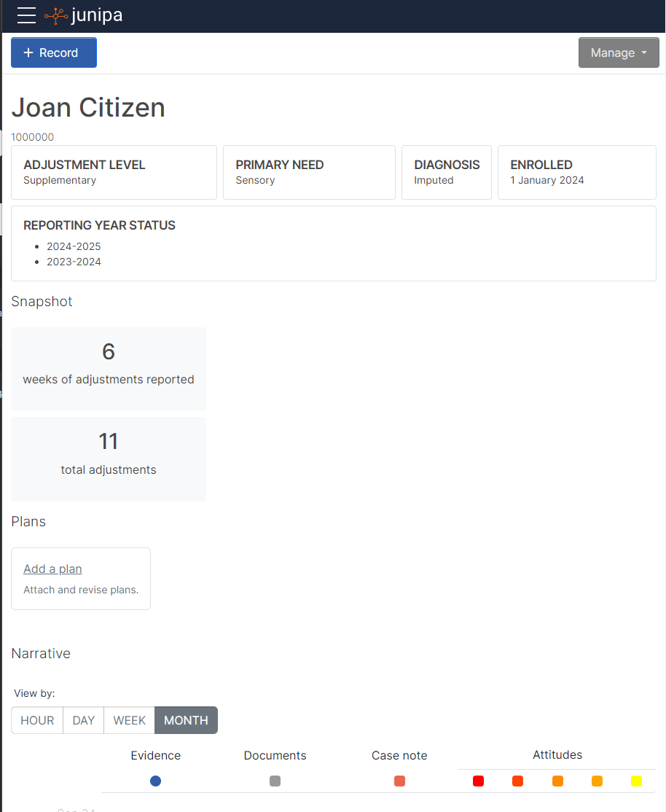Screen dimensions: 666x812
Task: Select the MONTH view option
Action: tap(186, 720)
